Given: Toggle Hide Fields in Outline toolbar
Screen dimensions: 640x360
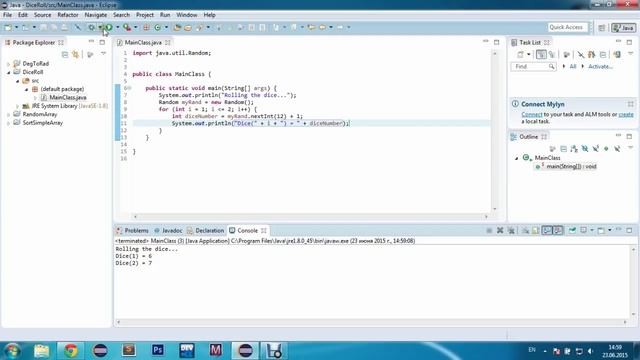Looking at the screenshot, I should (585, 149).
